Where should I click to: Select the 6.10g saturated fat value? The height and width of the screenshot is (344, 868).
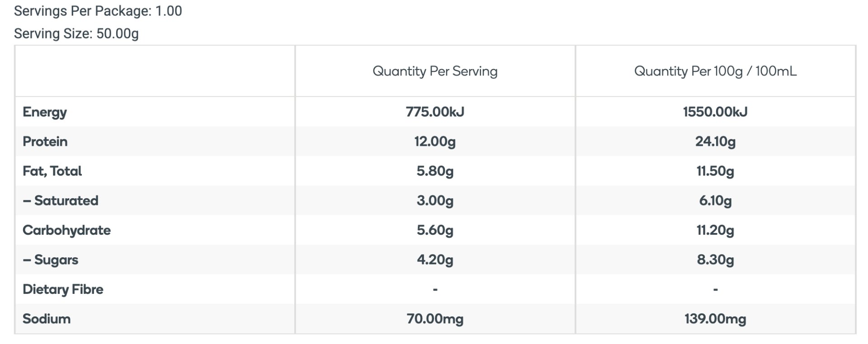[715, 200]
